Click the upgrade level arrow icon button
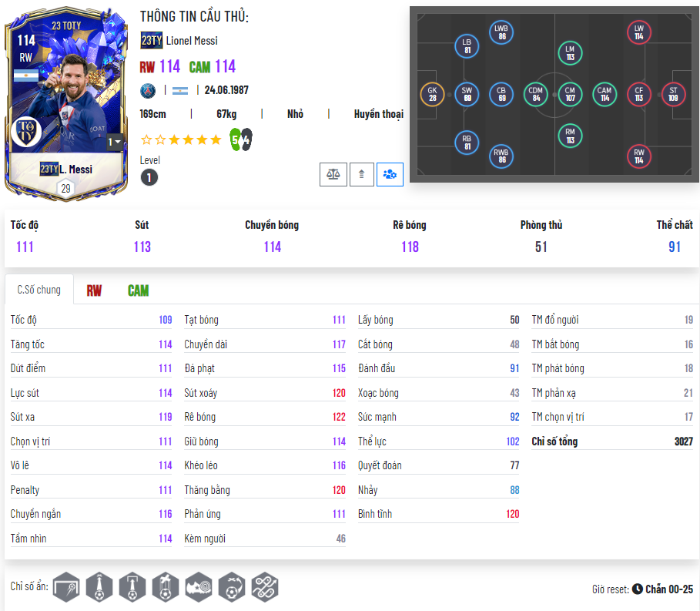This screenshot has height=611, width=700. 362,174
